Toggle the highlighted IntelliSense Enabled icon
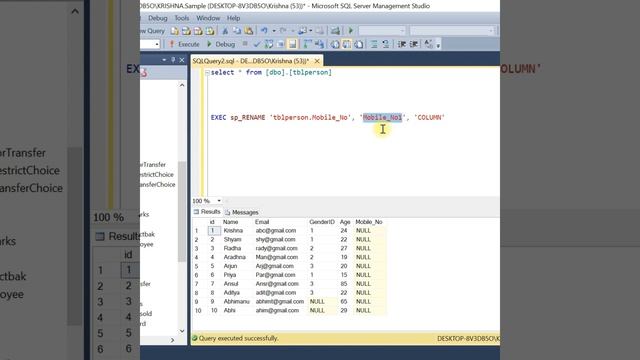640x360 pixels. point(292,44)
